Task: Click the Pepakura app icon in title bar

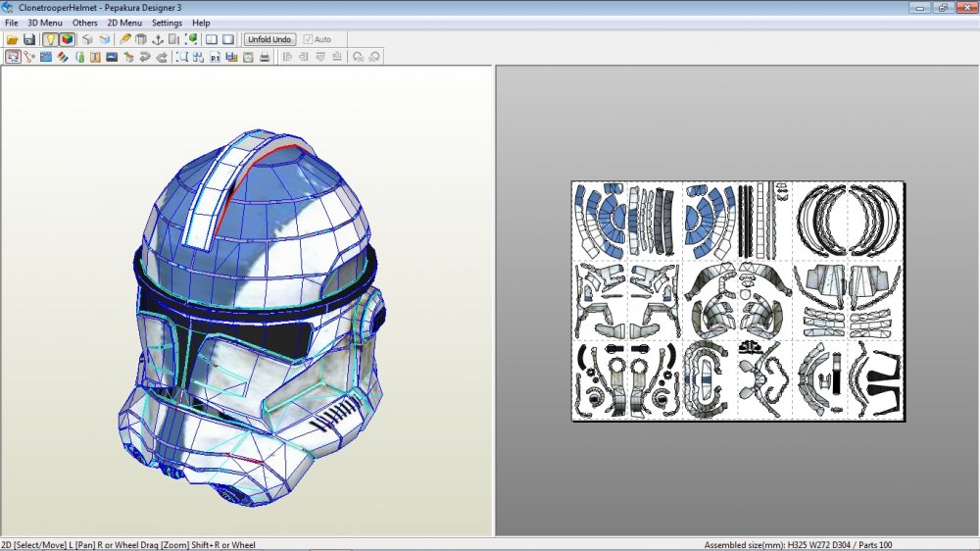Action: point(8,8)
